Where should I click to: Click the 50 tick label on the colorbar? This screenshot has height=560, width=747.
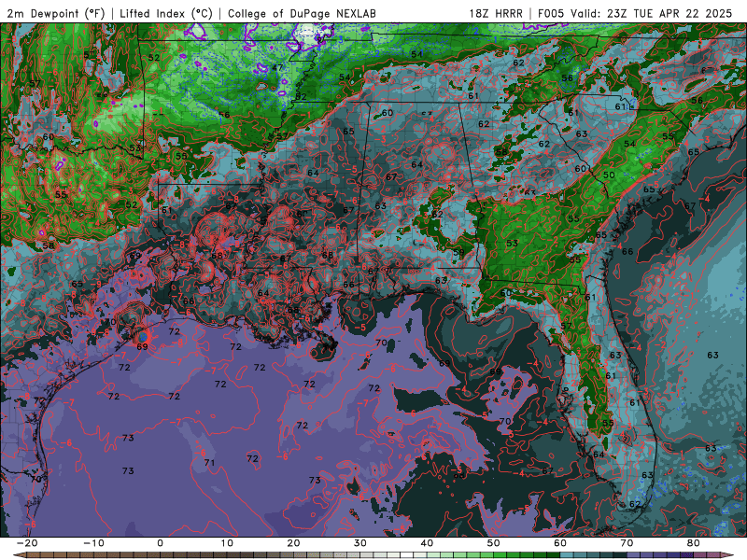point(494,543)
